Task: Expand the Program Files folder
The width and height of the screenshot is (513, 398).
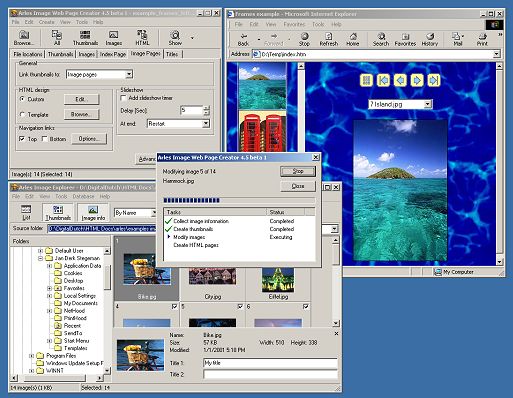Action: click(x=31, y=356)
